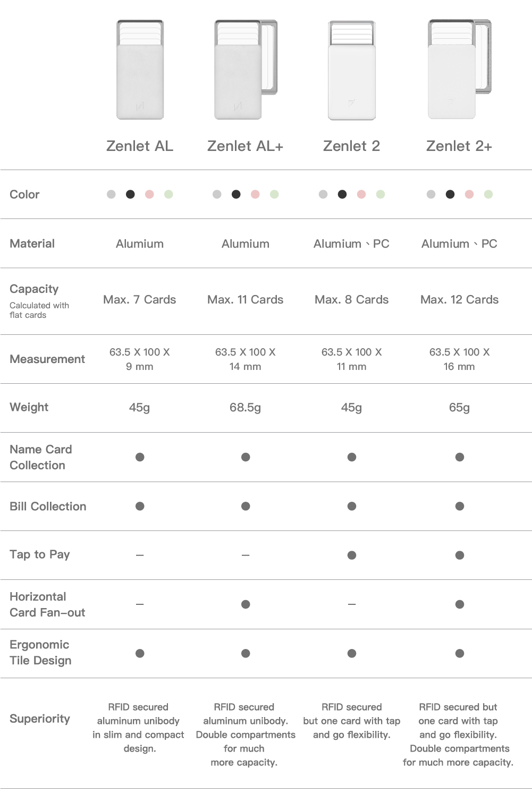Screen dimensions: 532x801
Task: Select the Zenlet 2+ wallet image
Action: 459,70
